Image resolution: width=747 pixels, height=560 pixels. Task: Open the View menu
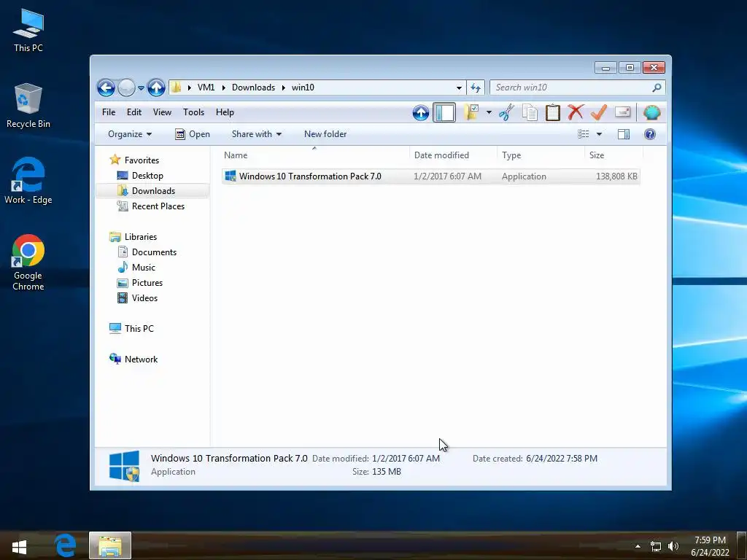pos(162,112)
